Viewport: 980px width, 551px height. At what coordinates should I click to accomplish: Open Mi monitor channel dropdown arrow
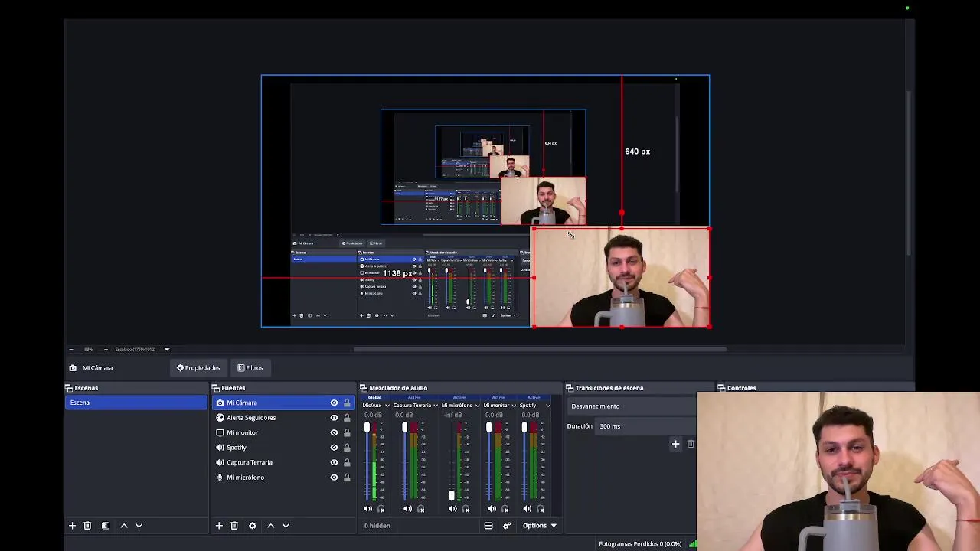514,406
